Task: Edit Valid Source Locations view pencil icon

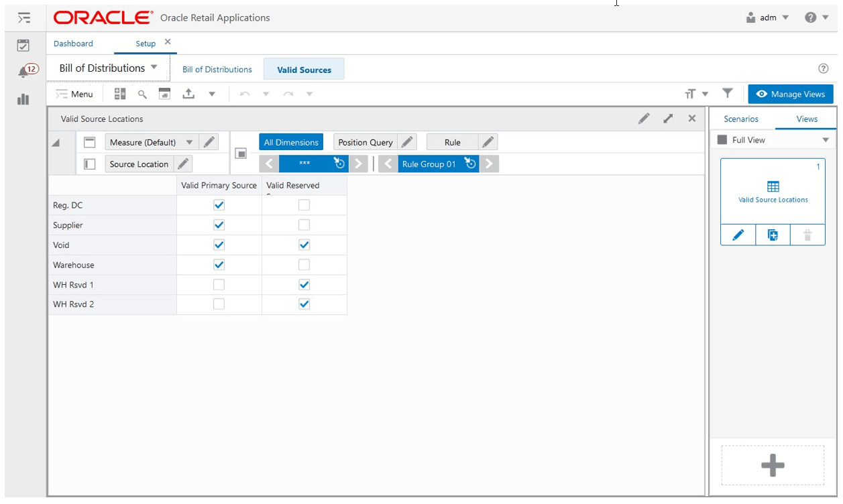Action: pos(644,119)
